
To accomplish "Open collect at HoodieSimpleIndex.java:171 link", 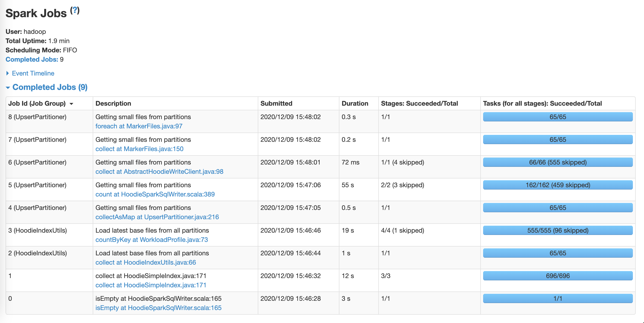I will coord(151,285).
